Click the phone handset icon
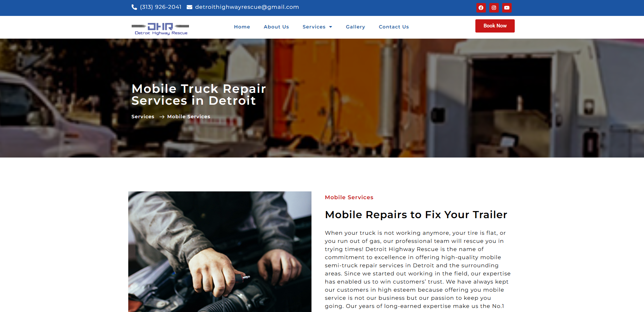The image size is (644, 312). coord(134,7)
